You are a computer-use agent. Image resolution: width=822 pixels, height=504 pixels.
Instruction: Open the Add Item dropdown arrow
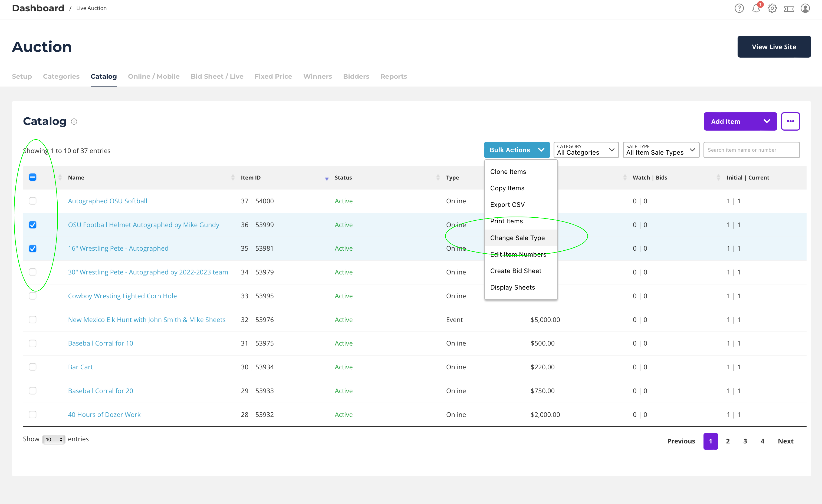(767, 121)
